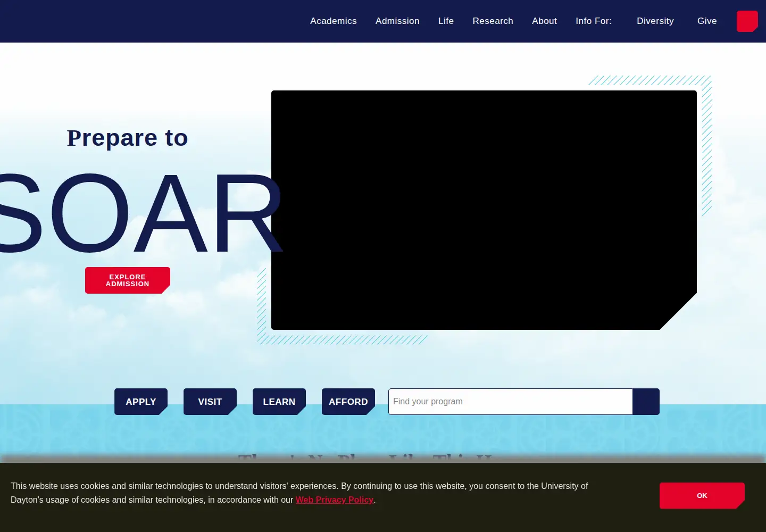The image size is (766, 532).
Task: Open the Give link
Action: pos(707,21)
